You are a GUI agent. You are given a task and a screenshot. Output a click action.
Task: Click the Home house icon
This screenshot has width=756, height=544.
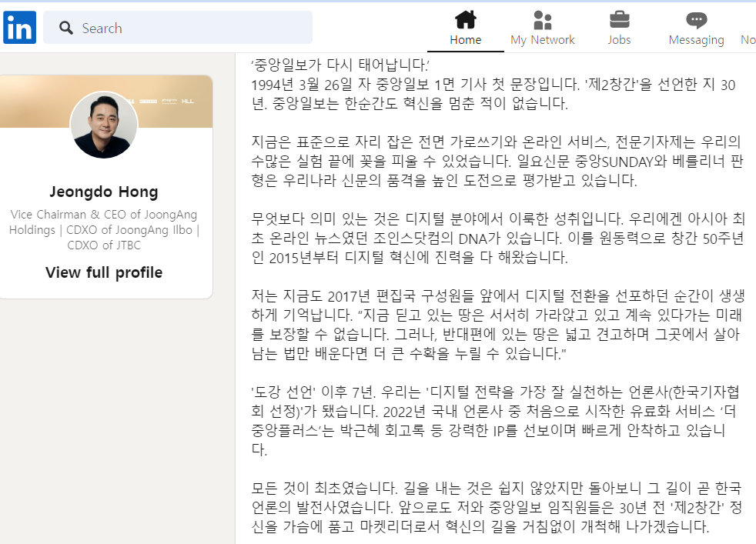pyautogui.click(x=465, y=20)
